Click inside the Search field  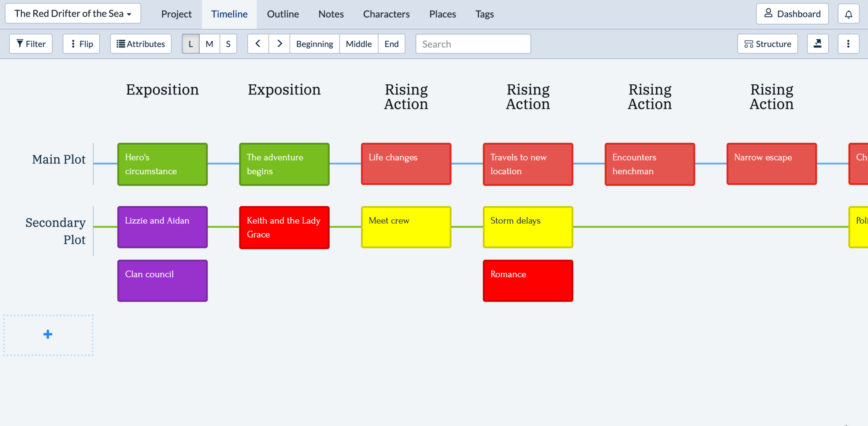[473, 44]
